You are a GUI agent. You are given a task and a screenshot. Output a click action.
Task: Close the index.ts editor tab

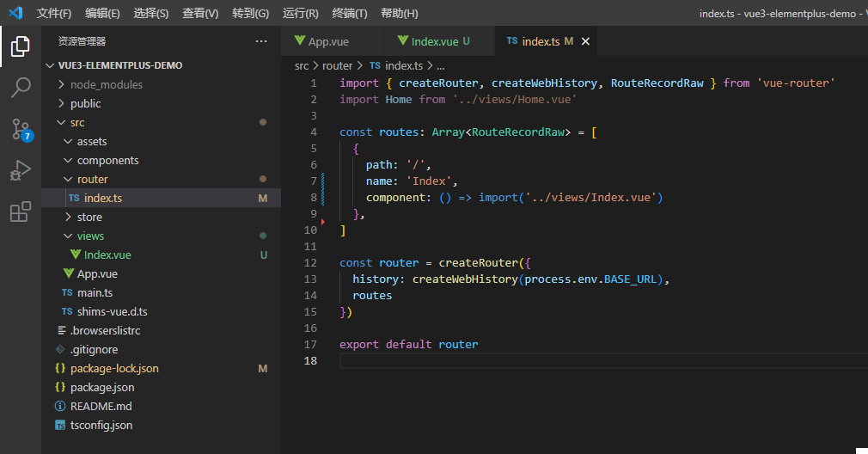coord(585,41)
